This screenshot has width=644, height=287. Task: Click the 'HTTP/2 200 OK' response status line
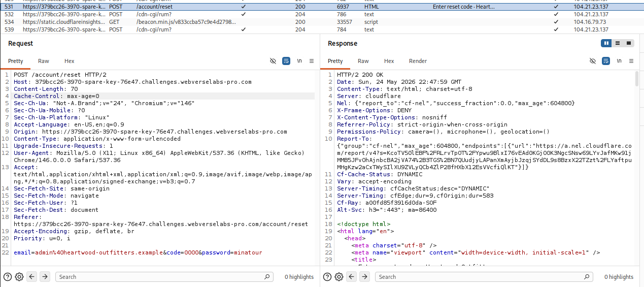[x=360, y=75]
